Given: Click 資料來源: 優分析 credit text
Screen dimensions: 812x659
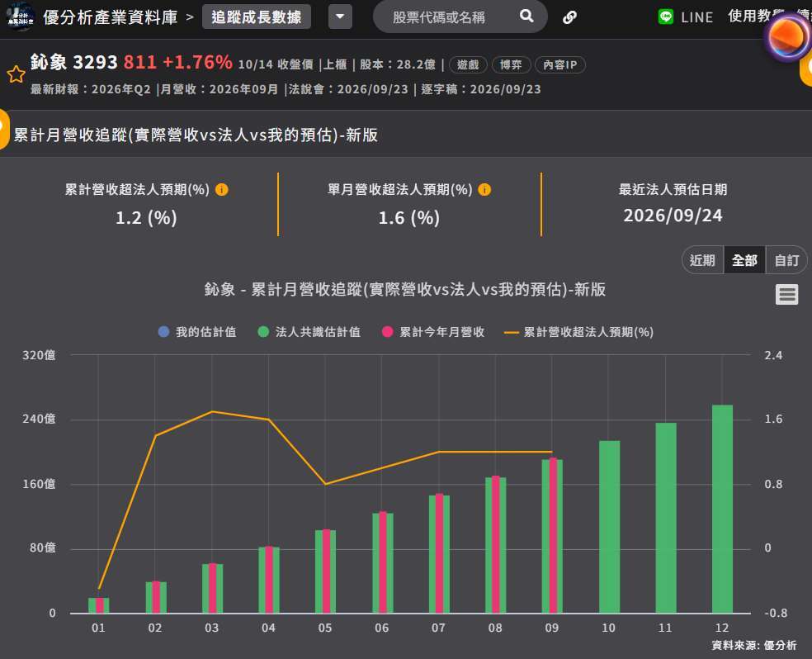Looking at the screenshot, I should click(754, 645).
